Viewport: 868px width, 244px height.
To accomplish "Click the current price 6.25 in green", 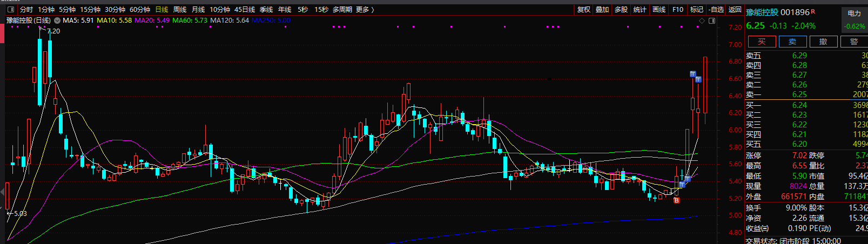I will coord(755,25).
